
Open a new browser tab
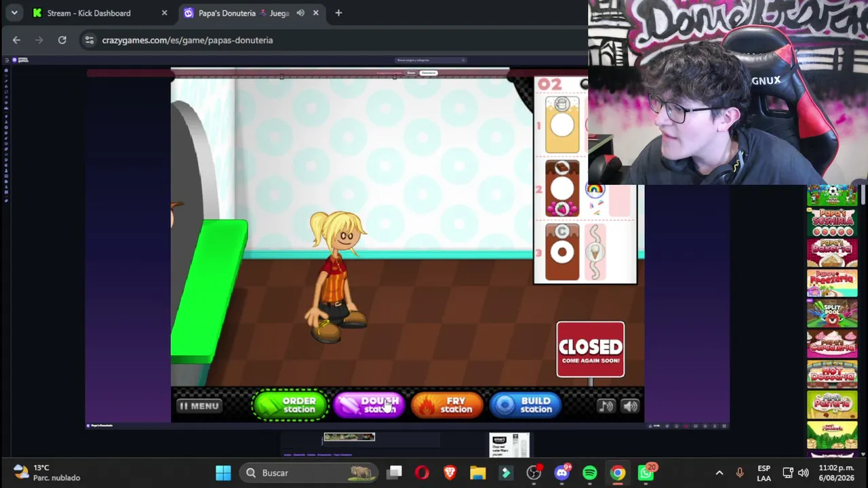tap(338, 13)
